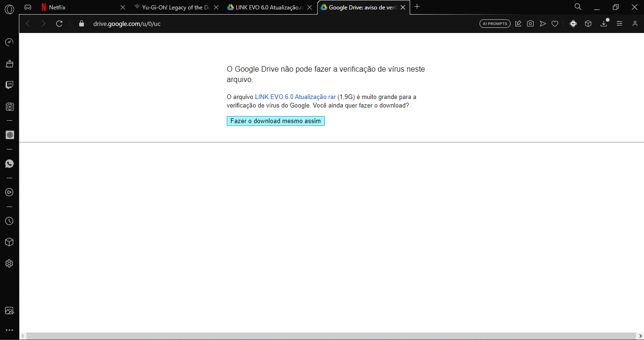The image size is (644, 340).
Task: Open Extensions cube in the sidebar
Action: click(9, 242)
